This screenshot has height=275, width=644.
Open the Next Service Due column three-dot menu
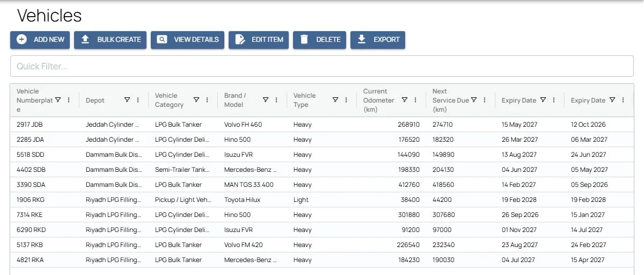pyautogui.click(x=484, y=100)
